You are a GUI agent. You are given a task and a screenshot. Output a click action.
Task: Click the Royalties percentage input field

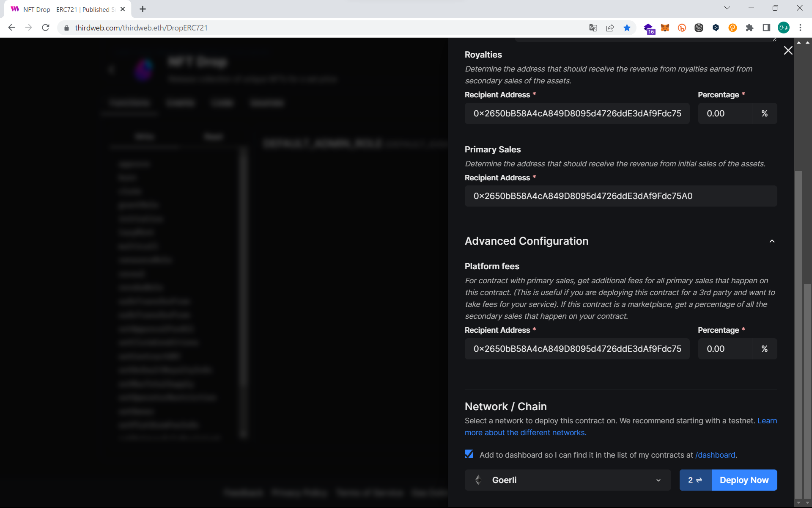coord(724,113)
